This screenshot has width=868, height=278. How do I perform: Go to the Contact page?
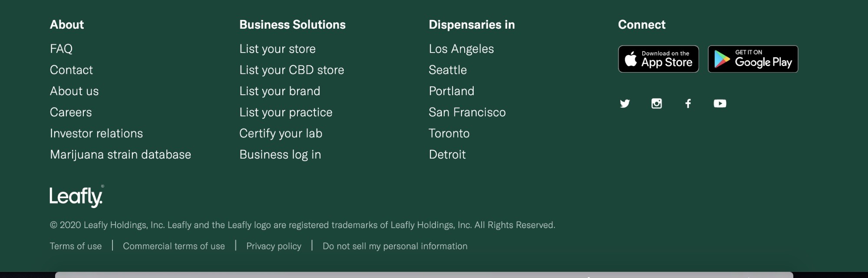[71, 70]
